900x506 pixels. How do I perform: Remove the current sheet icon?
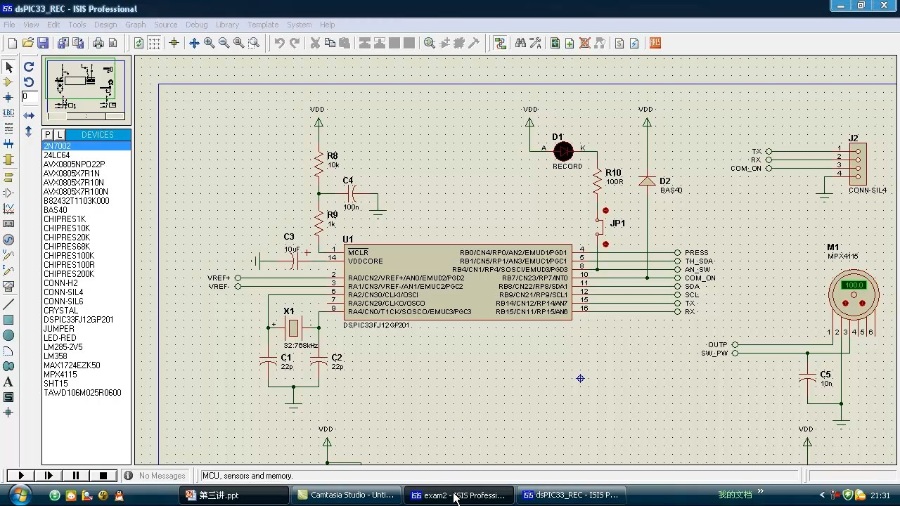(584, 43)
